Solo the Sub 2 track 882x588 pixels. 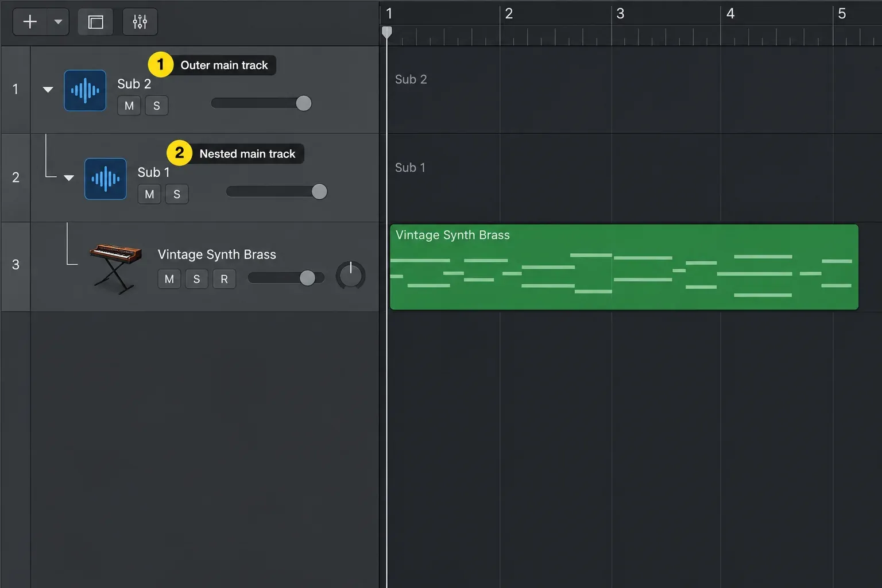[x=157, y=106]
